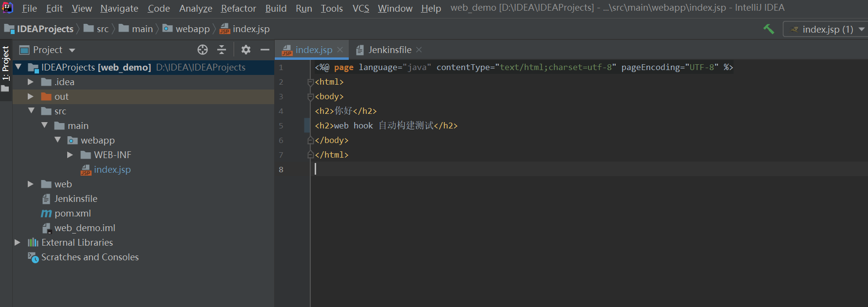The height and width of the screenshot is (307, 868).
Task: Open the Code menu
Action: 159,8
